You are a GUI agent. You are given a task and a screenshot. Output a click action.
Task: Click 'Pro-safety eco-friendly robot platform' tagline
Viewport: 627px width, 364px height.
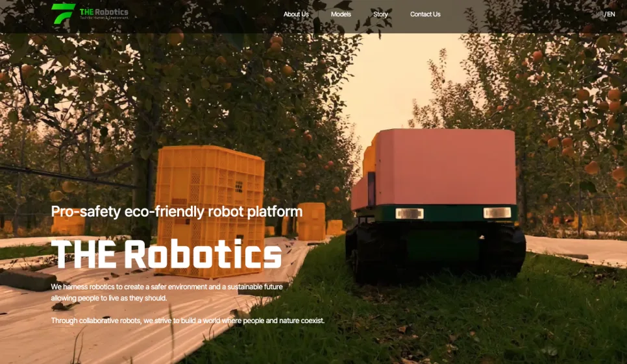pyautogui.click(x=177, y=212)
